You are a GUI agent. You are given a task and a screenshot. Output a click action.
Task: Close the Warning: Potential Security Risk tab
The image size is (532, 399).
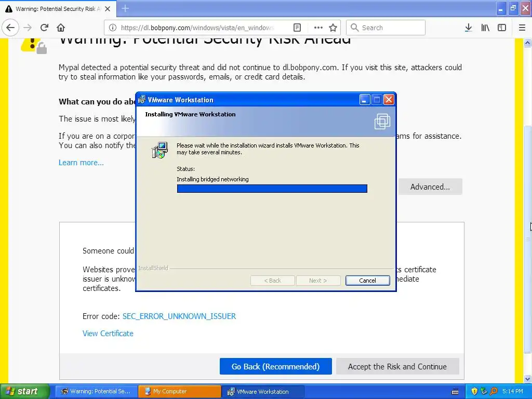(108, 9)
